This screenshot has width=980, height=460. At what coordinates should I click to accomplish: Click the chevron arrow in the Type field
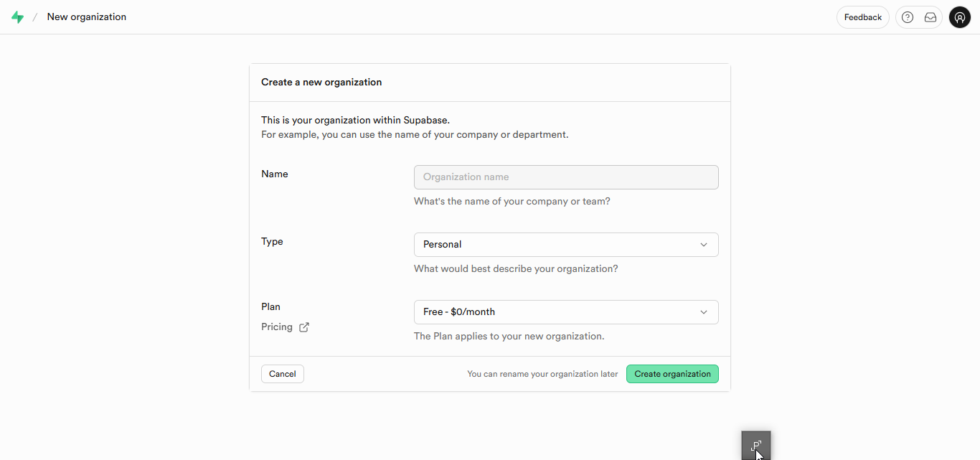704,245
